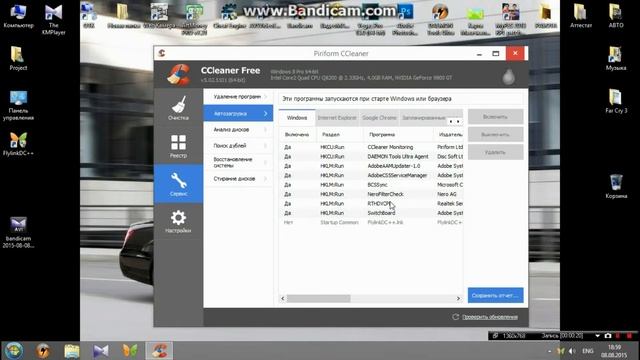Open Far Cry 3 folder on desktop
Viewport: 640px width, 360px height.
point(616,101)
